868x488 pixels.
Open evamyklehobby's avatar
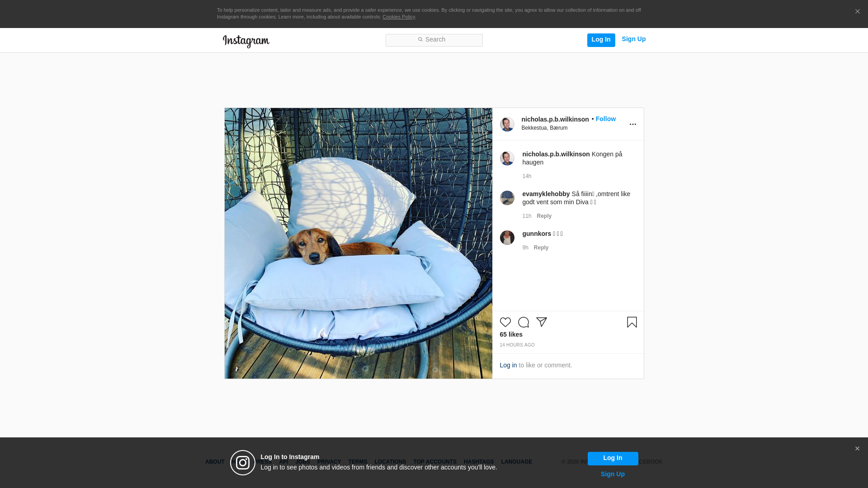coord(507,198)
